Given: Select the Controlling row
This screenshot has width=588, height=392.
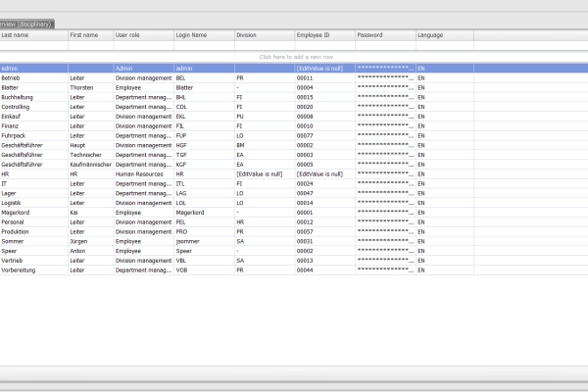Looking at the screenshot, I should tap(294, 107).
